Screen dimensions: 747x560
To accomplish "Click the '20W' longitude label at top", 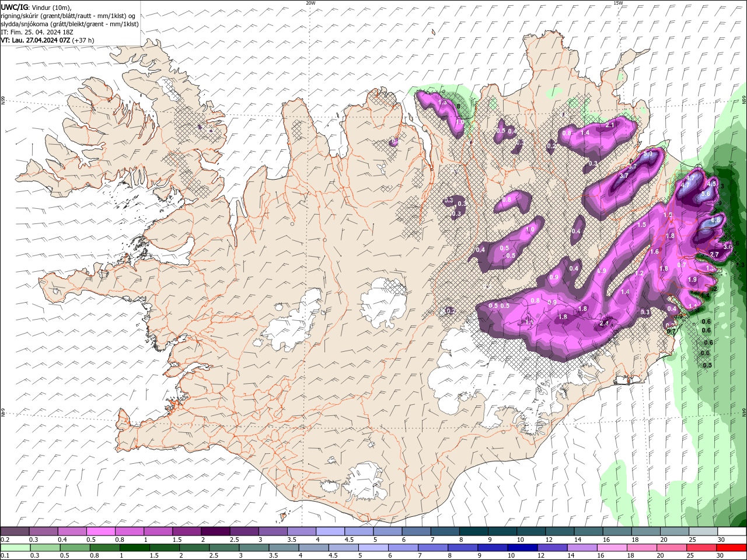I will coord(310,3).
